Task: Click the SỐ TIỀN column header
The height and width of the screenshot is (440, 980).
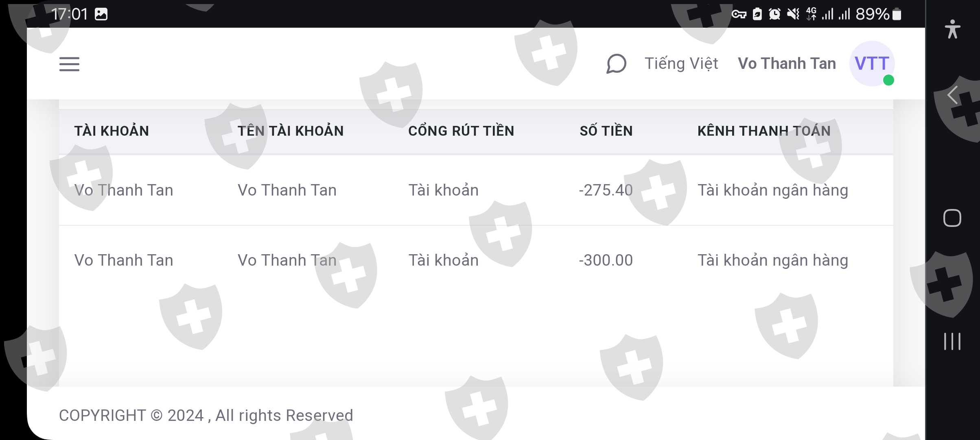Action: click(x=606, y=131)
